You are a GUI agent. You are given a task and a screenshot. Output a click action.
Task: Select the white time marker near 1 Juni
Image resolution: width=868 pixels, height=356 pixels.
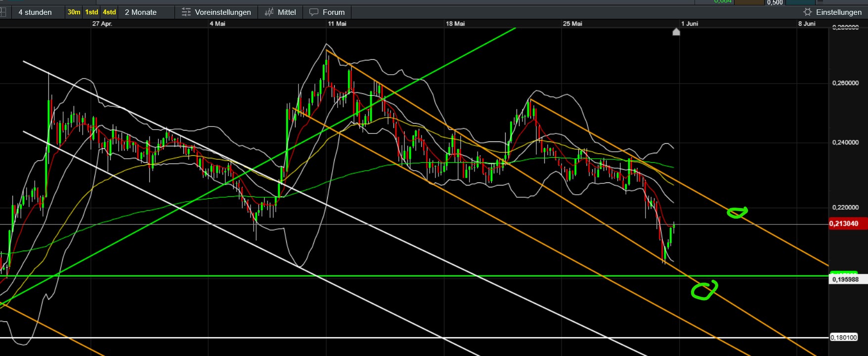tap(676, 32)
